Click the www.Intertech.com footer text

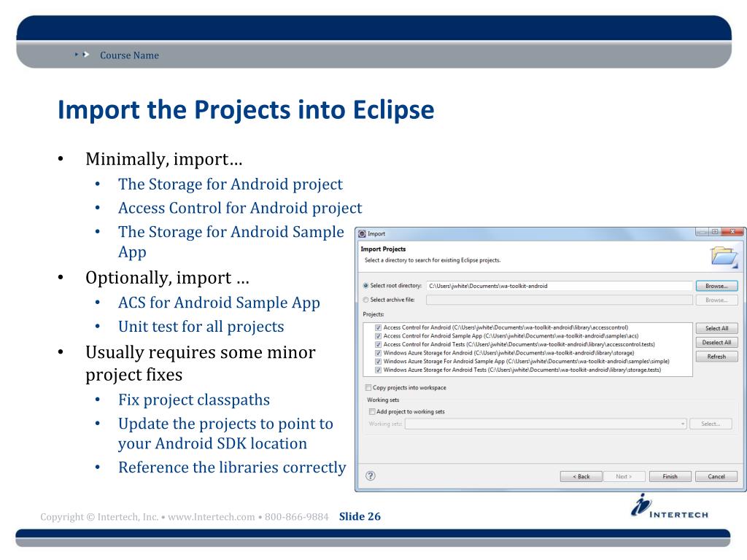(x=211, y=517)
